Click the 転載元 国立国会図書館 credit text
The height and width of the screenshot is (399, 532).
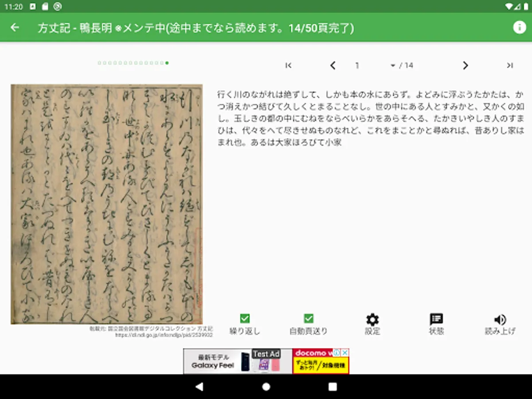tap(151, 329)
